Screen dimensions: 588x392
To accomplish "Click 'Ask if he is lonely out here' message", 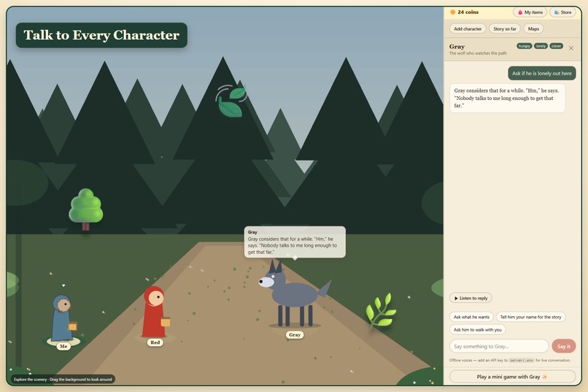I will point(542,74).
